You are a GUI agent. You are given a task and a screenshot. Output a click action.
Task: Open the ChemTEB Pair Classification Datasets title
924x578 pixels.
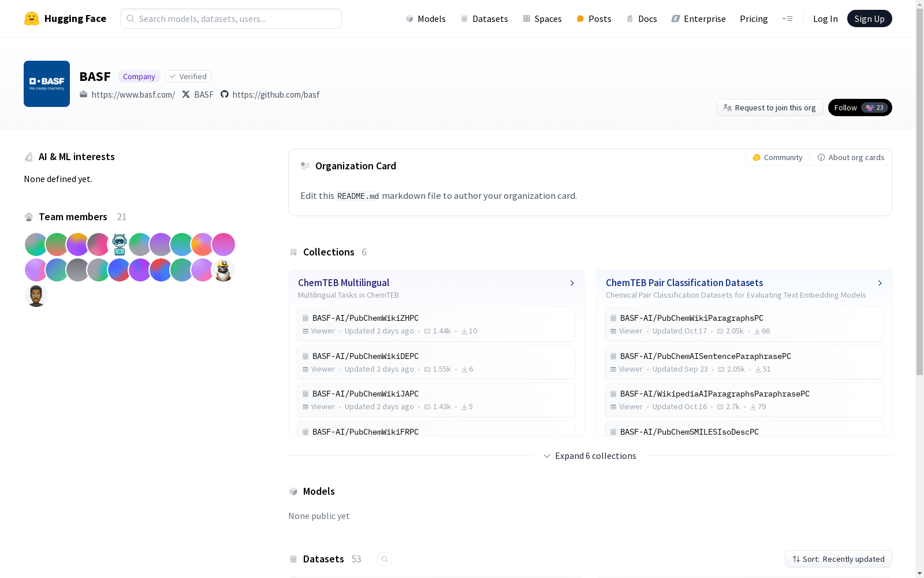684,283
